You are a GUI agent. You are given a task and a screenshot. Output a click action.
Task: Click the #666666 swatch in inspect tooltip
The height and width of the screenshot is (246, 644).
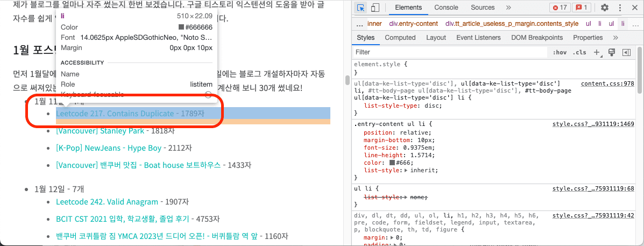pyautogui.click(x=181, y=27)
